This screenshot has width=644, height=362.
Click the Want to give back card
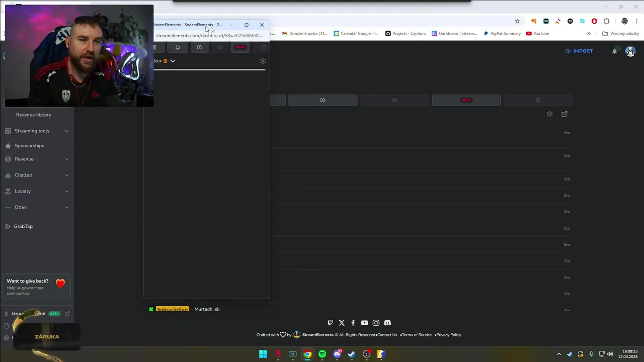[37, 287]
